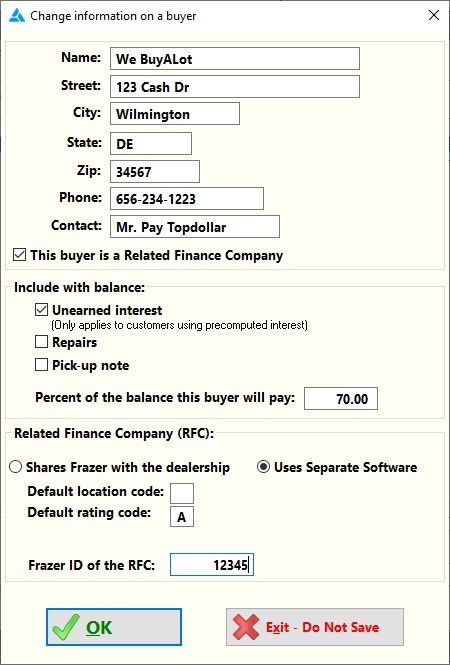Click Exit - Do Not Save button
Screen dimensions: 450x665
[x=315, y=627]
